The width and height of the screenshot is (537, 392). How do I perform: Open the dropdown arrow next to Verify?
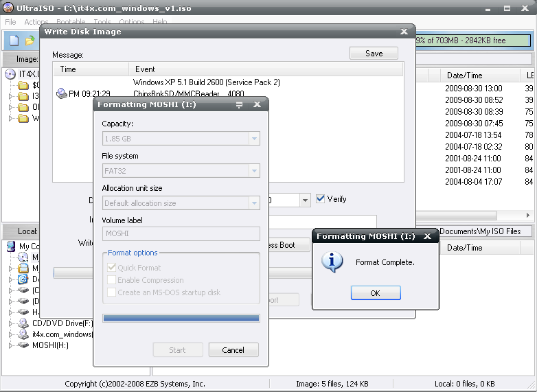pos(305,200)
